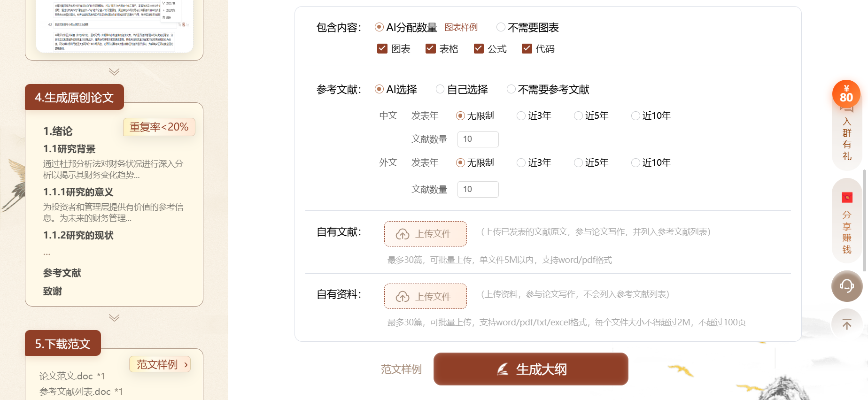Open the 图表样例 link
Viewport: 868px width, 400px height.
coord(461,27)
